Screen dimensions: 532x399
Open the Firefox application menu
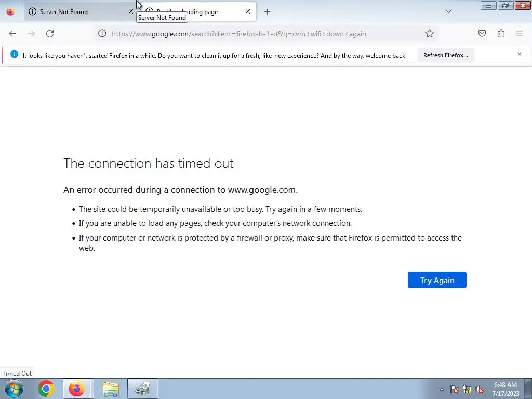tap(520, 33)
